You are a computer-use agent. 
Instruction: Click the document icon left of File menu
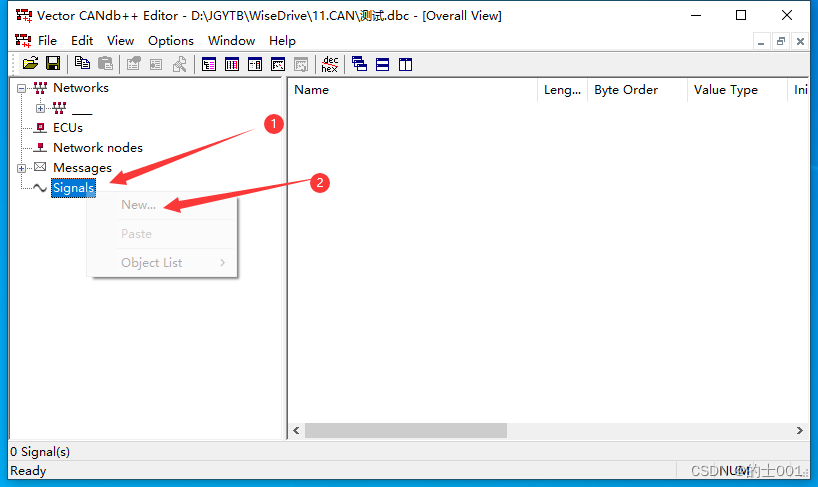coord(23,40)
